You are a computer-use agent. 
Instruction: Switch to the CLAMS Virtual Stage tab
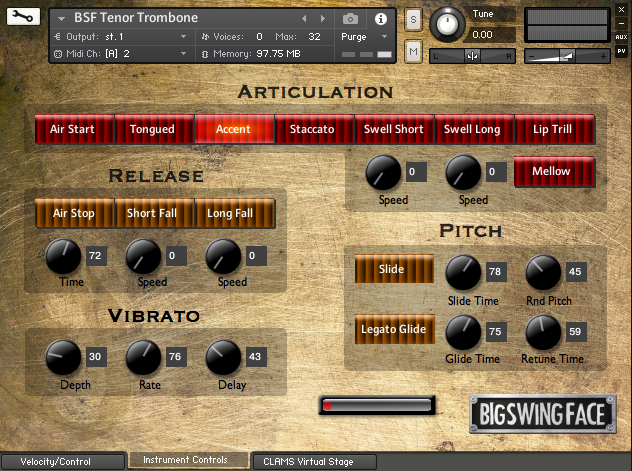pyautogui.click(x=314, y=462)
